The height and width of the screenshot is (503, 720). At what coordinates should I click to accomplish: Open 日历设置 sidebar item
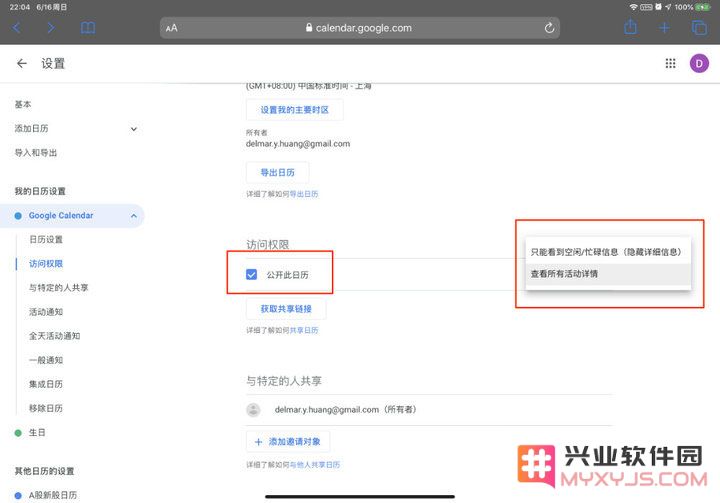pos(46,240)
